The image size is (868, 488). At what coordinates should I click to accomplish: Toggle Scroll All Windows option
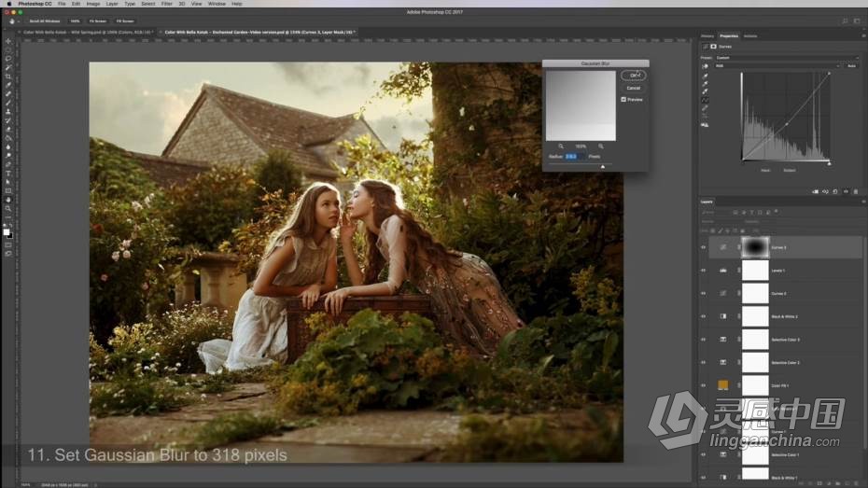[44, 21]
